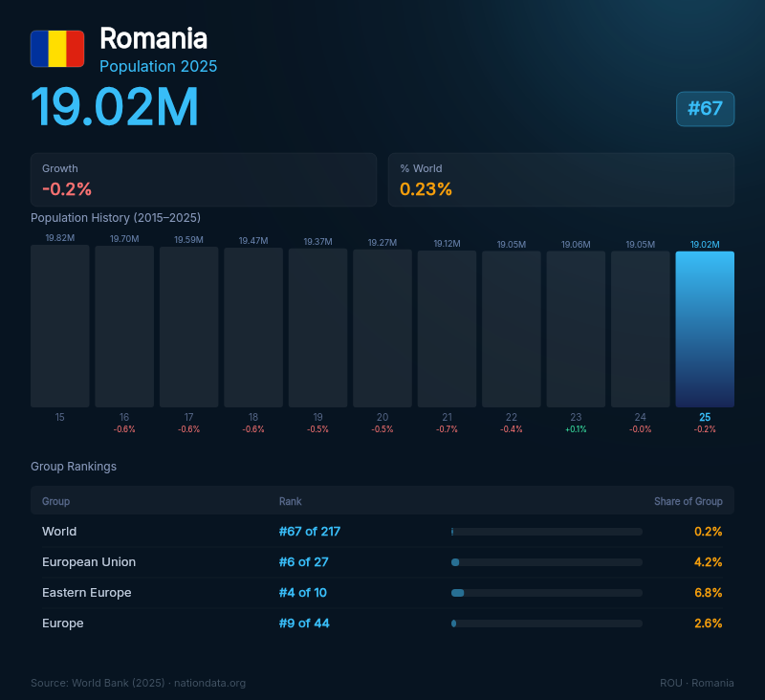
Task: Click the Eastern Europe row label
Action: pos(86,593)
